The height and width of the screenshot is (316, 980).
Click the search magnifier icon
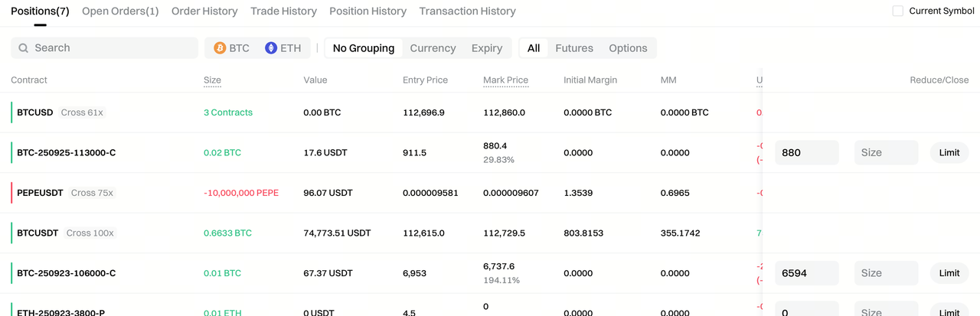pos(24,48)
